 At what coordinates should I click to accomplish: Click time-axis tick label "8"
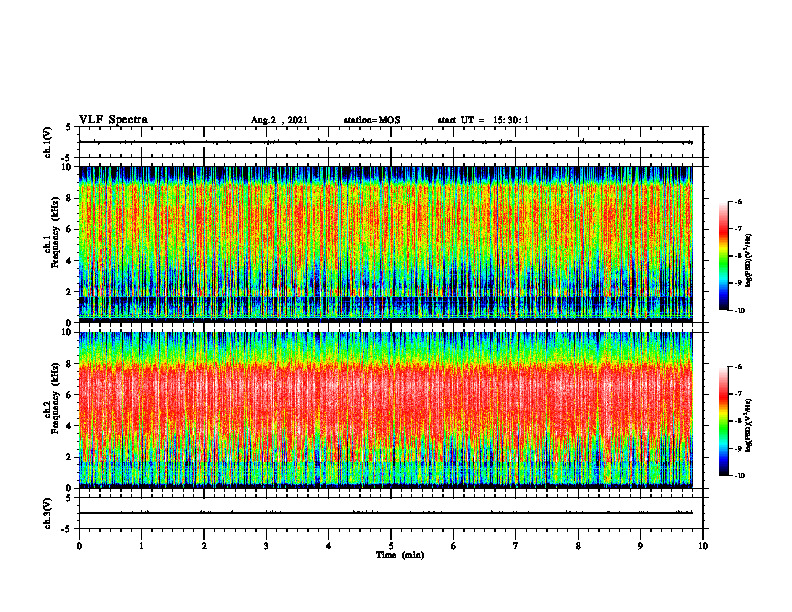pos(578,546)
